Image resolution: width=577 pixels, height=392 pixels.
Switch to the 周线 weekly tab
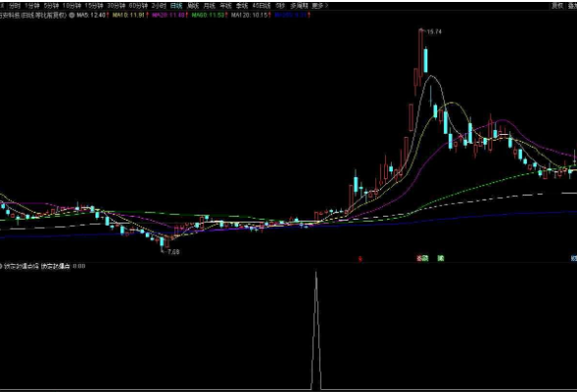[193, 6]
